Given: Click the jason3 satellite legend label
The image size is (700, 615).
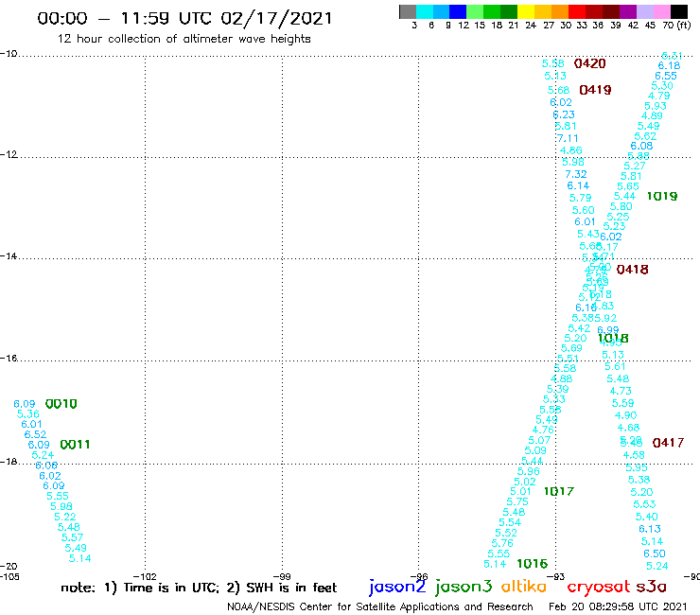Looking at the screenshot, I should click(464, 587).
